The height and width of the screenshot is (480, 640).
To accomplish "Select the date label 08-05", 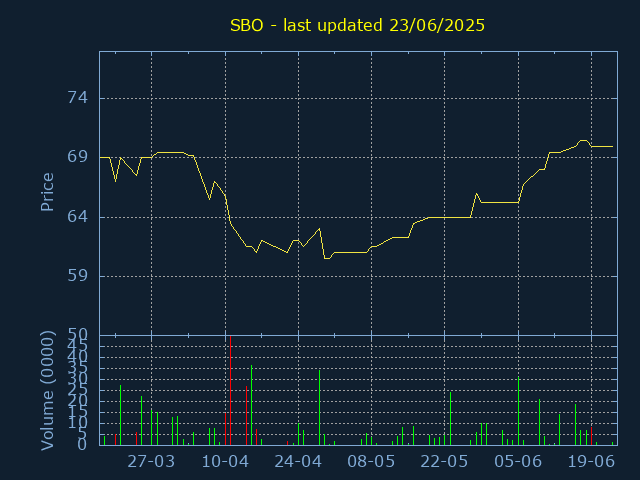I will point(371,462).
